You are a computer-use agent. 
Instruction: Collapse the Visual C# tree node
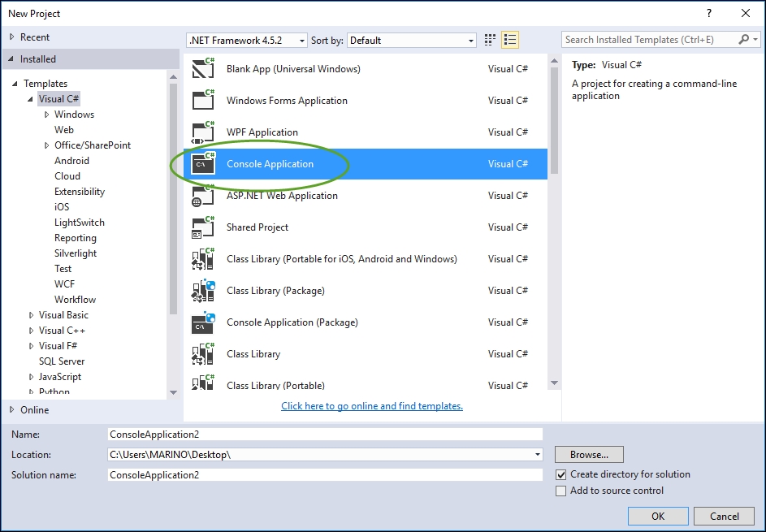tap(30, 99)
